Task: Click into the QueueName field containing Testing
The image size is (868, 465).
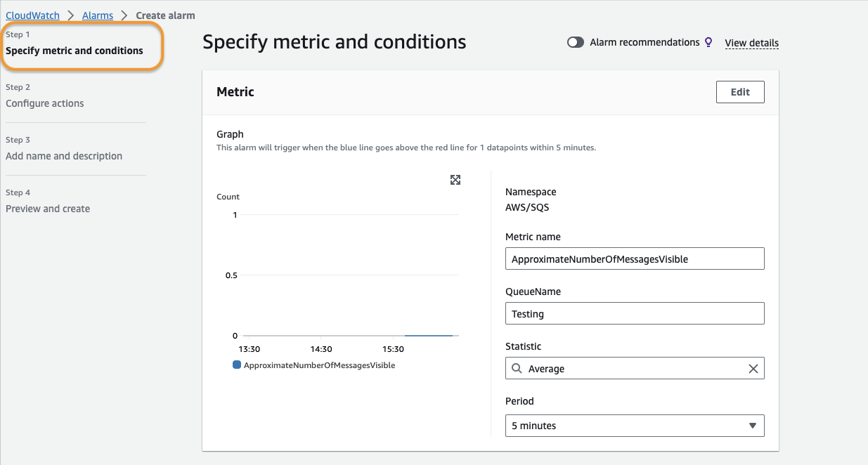Action: tap(634, 313)
